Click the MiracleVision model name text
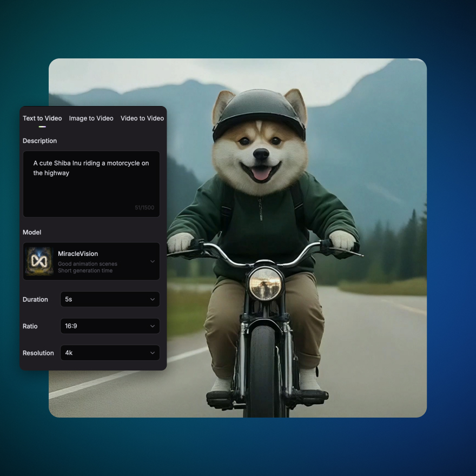 point(78,254)
